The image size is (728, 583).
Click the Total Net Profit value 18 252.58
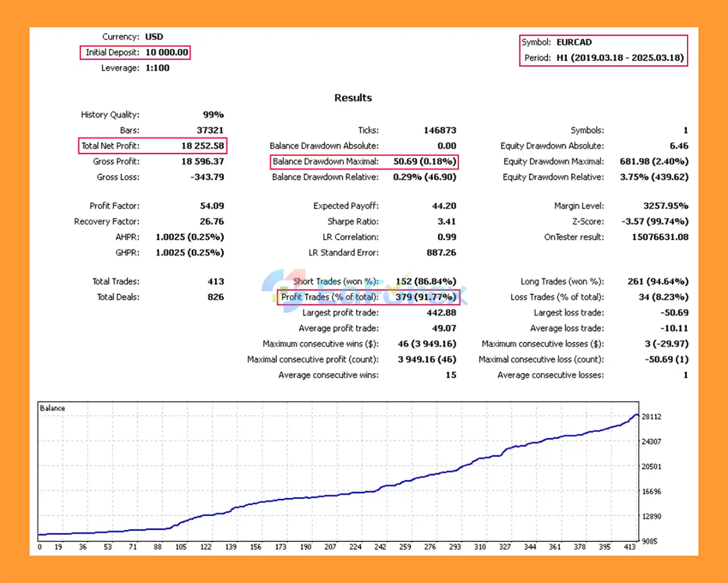coord(202,146)
